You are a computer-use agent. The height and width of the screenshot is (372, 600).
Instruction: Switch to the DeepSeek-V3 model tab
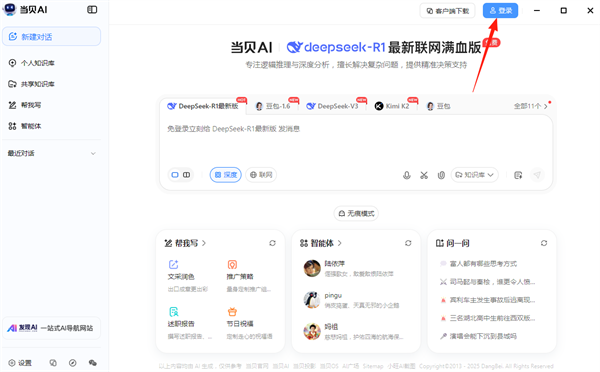[x=333, y=106]
